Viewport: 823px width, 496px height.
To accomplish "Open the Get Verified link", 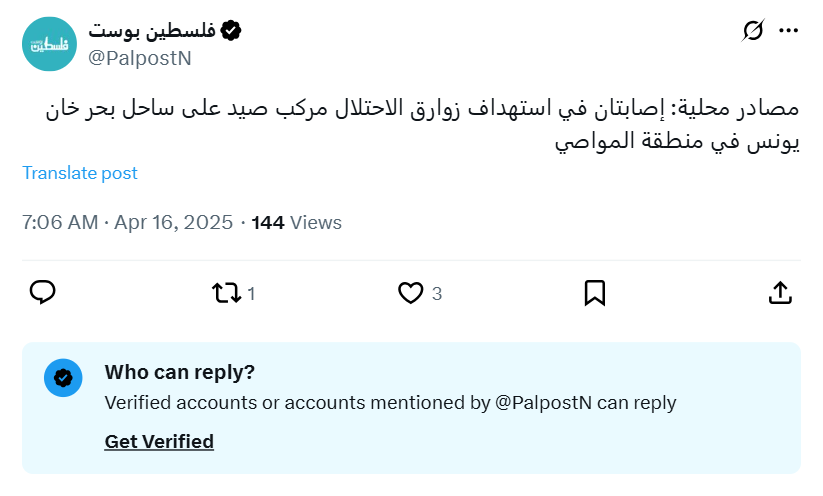I will (x=159, y=441).
